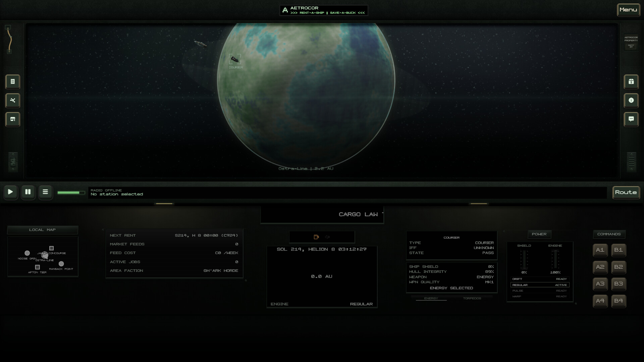Open the cargo box price button
The image size is (644, 362).
pos(631,81)
